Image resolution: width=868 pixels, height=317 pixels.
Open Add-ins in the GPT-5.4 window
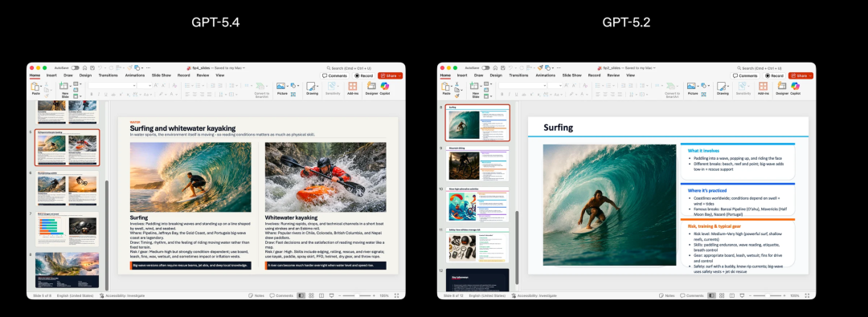pos(353,88)
